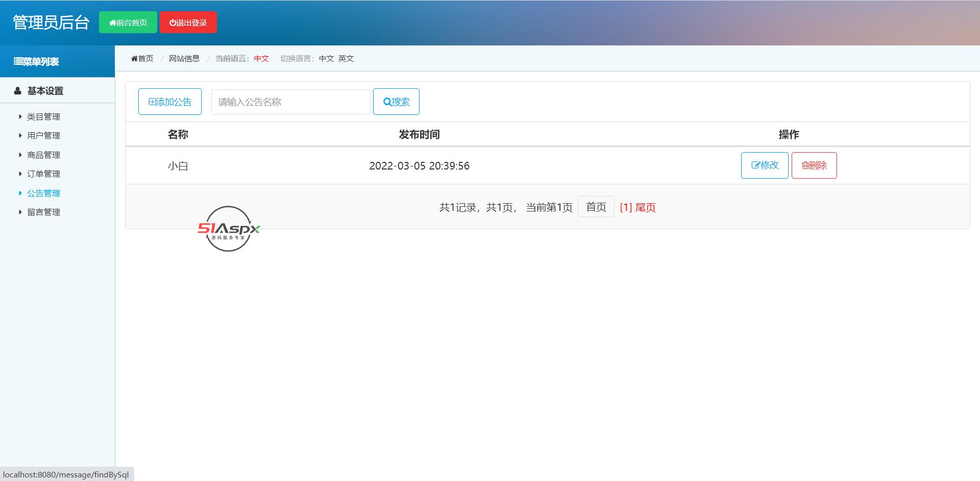Expand the 公告管理 arrow
The height and width of the screenshot is (481, 980).
coord(20,193)
